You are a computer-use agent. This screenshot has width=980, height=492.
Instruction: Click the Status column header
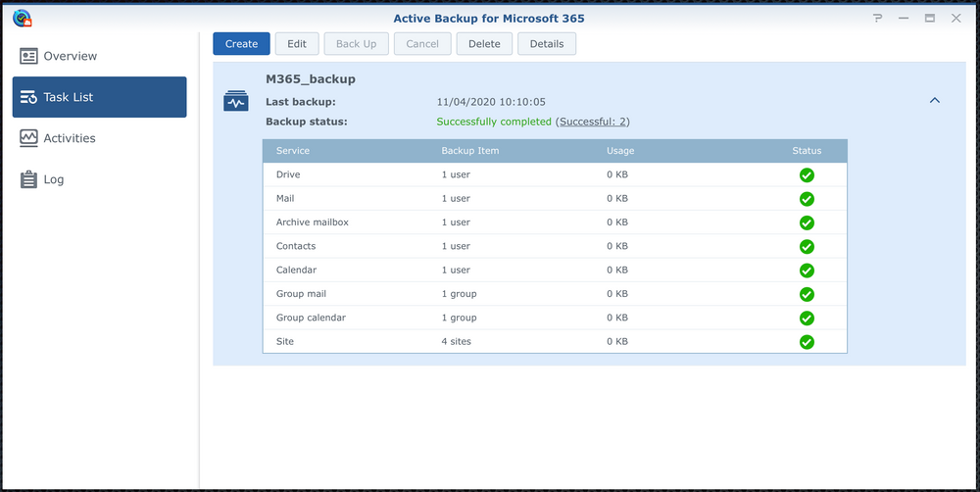(x=807, y=151)
